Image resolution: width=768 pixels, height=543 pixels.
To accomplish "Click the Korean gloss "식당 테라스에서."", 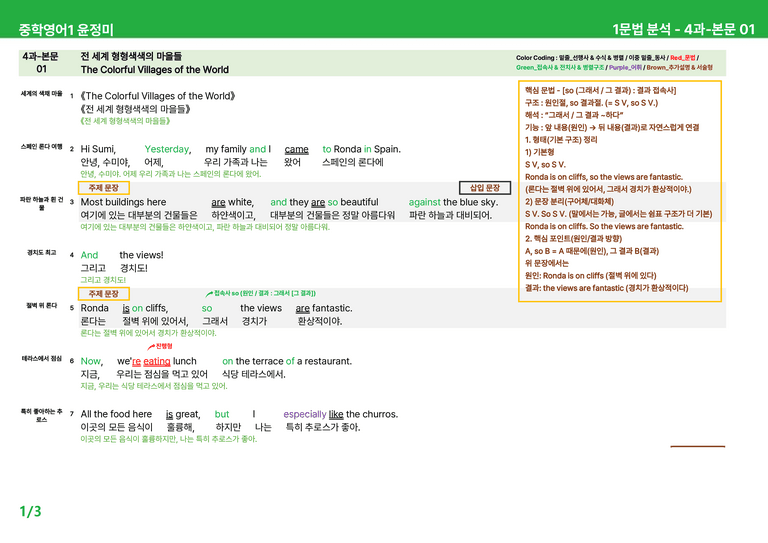I will [254, 375].
